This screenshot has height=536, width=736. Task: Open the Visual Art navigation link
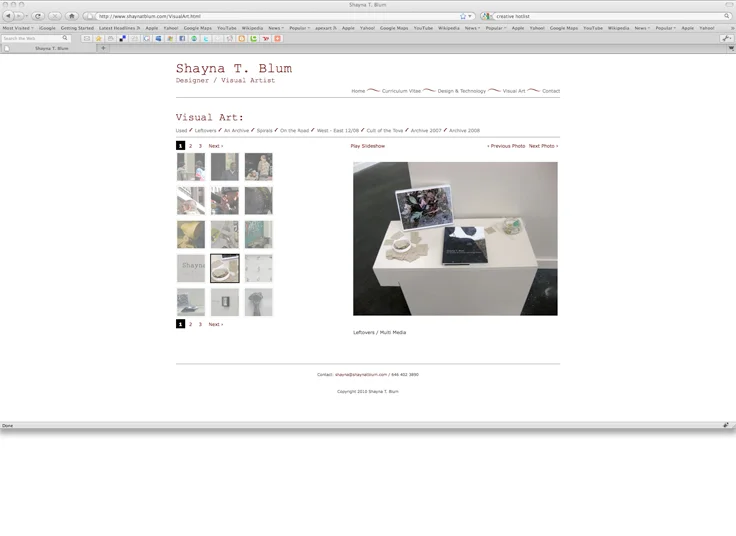click(x=514, y=91)
